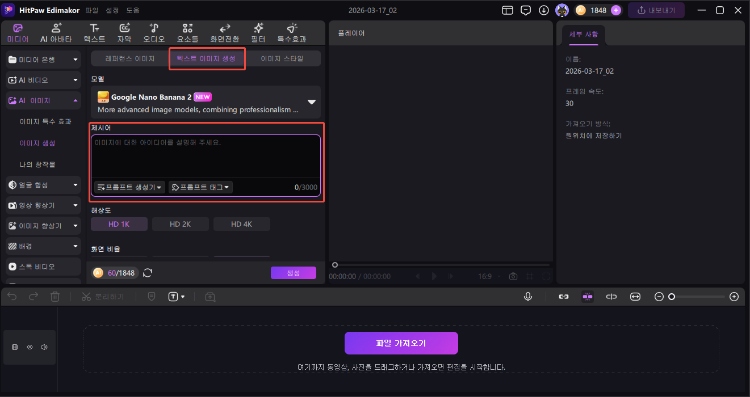The height and width of the screenshot is (397, 750).
Task: Open the 16:9 aspect ratio dropdown in player
Action: [489, 276]
